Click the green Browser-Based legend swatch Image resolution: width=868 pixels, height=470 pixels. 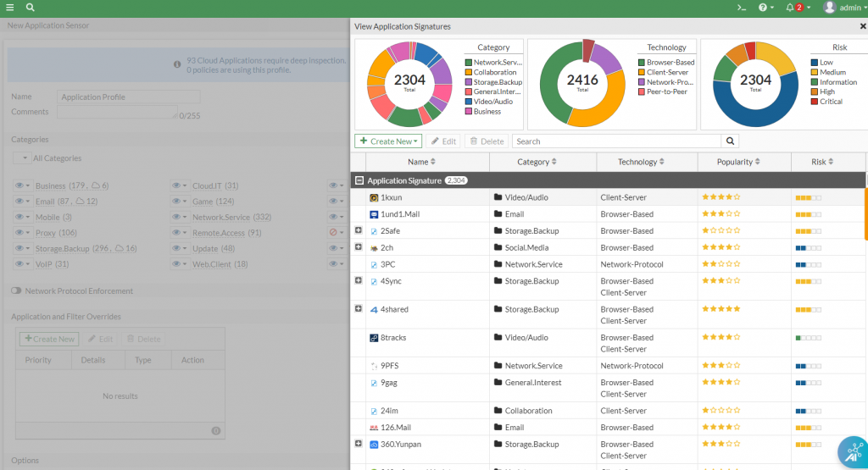point(642,63)
